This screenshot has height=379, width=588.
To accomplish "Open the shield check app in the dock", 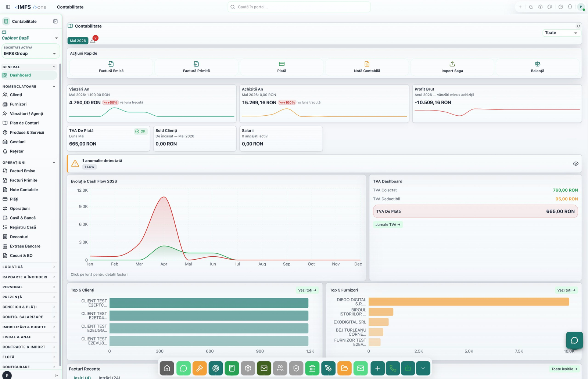I will (296, 368).
